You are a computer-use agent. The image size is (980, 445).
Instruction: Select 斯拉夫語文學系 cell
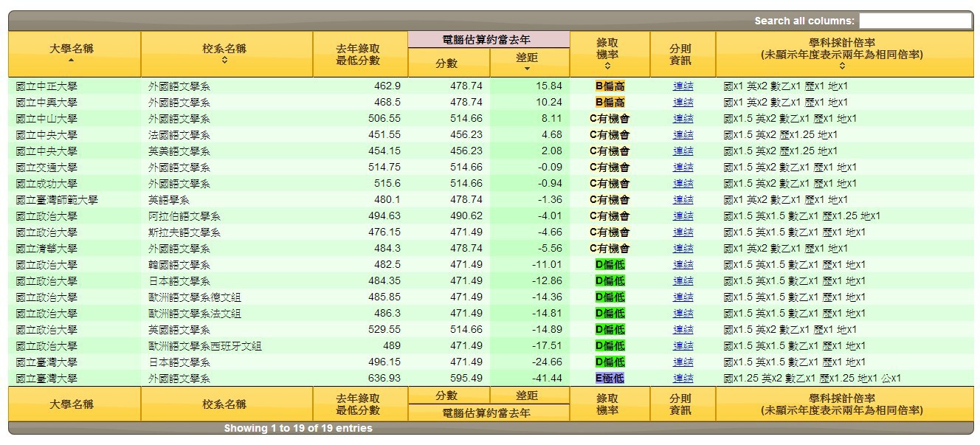point(227,232)
